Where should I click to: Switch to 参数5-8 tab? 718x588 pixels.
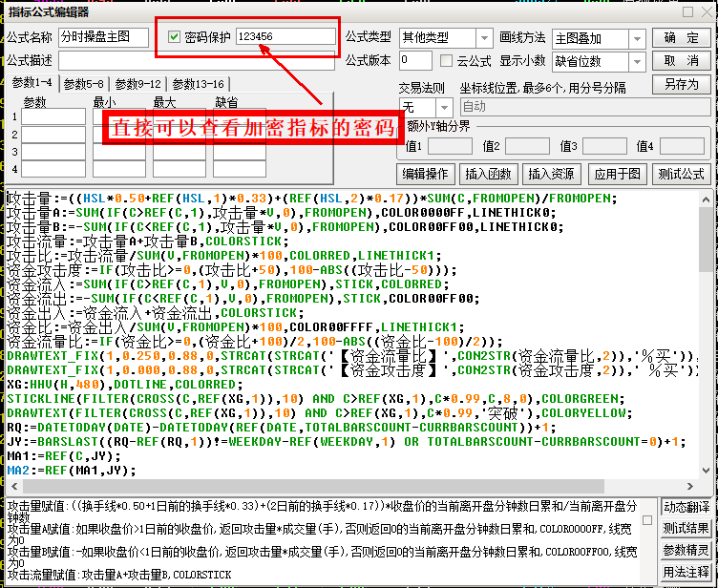pos(83,84)
